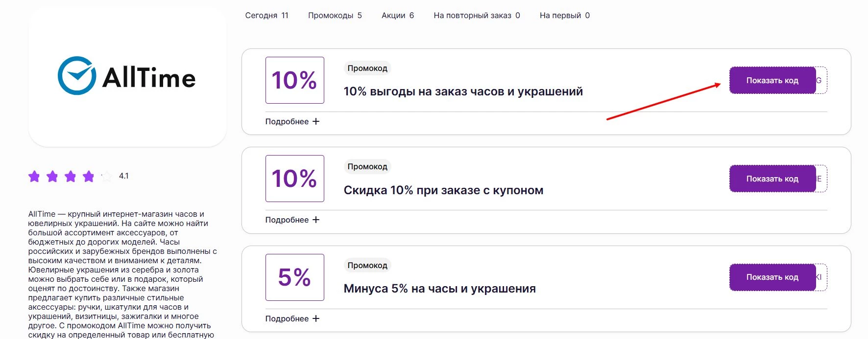This screenshot has width=868, height=339.
Task: Click the grey unfilled fifth star
Action: click(x=106, y=177)
